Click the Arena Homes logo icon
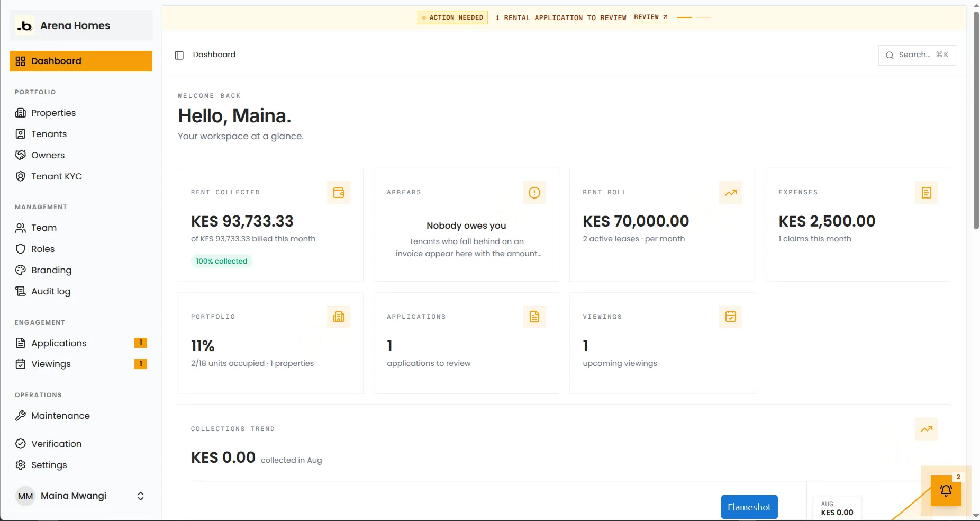 click(25, 25)
